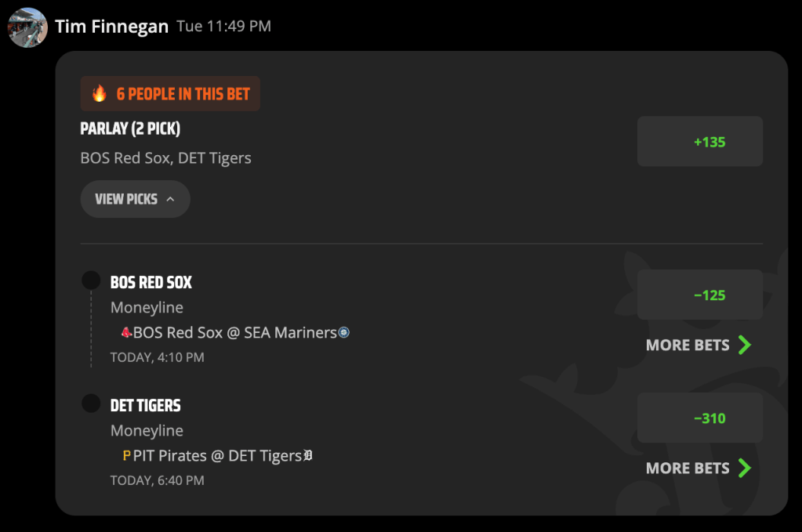Screen dimensions: 802x532
Task: Toggle the BOS Red Sox pick circle
Action: click(x=91, y=280)
